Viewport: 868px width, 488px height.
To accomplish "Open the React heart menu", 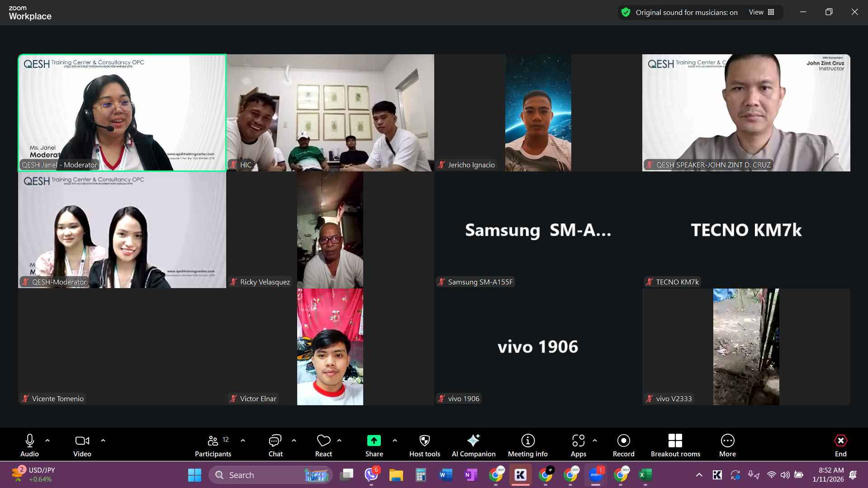I will tap(323, 445).
